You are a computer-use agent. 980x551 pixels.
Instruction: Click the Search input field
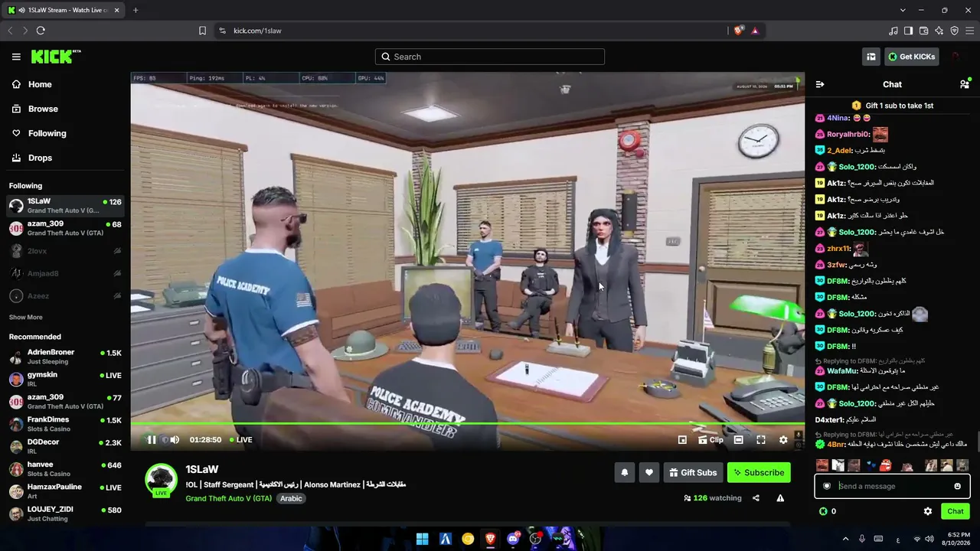(490, 57)
